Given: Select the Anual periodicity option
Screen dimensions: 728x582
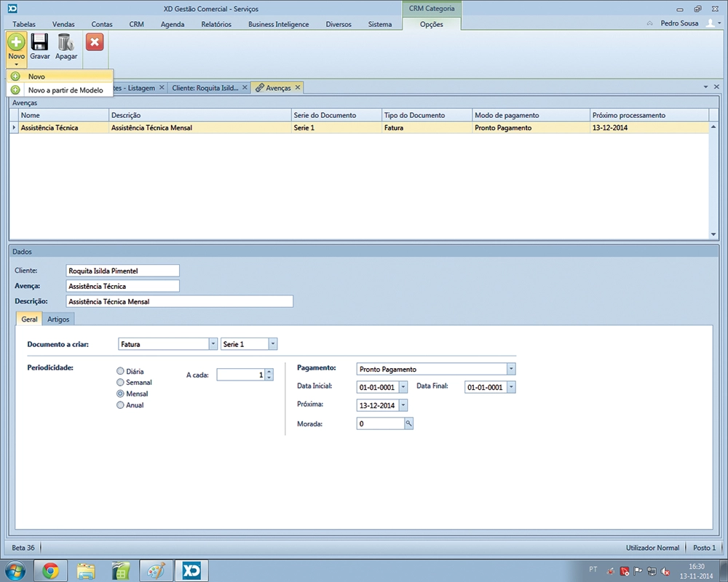Looking at the screenshot, I should [x=121, y=405].
